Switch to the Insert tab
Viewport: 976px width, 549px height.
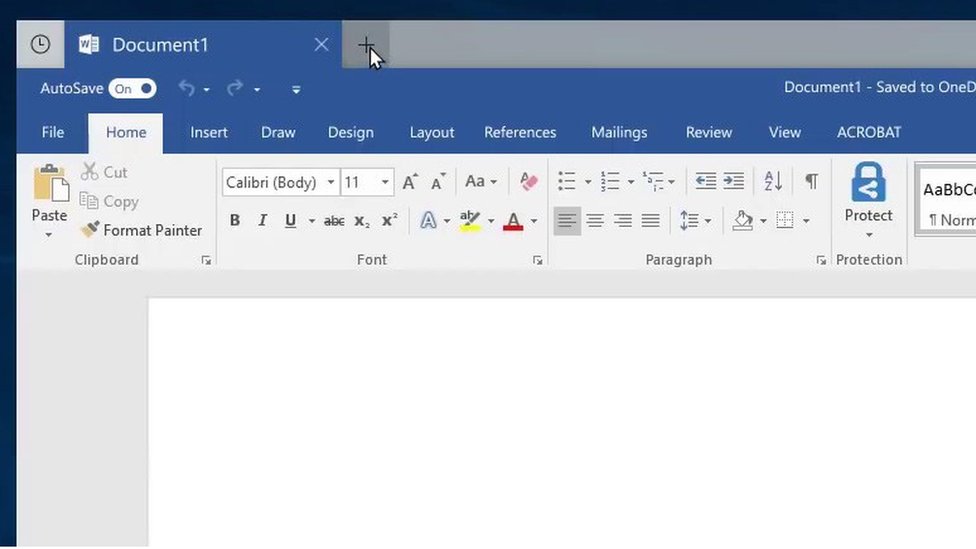(209, 133)
